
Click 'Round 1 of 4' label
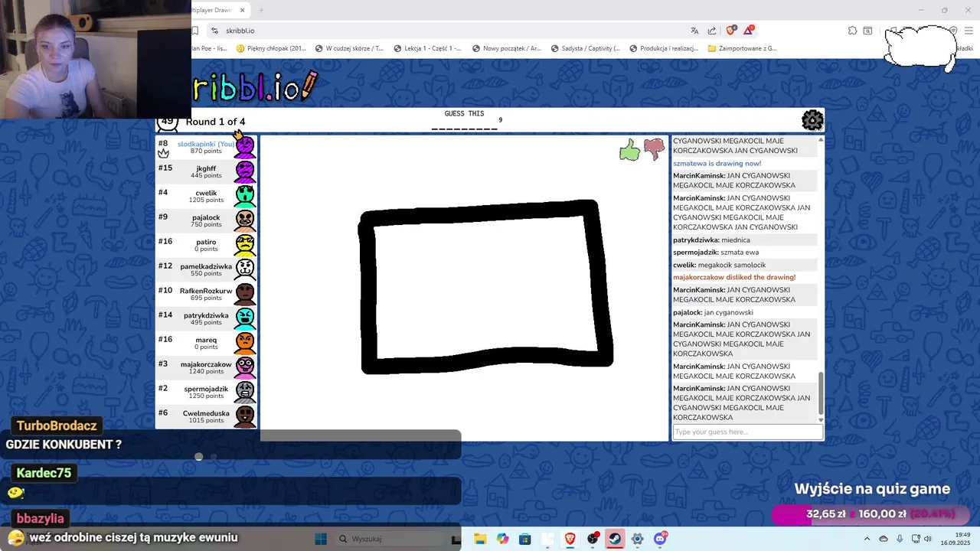click(x=215, y=122)
